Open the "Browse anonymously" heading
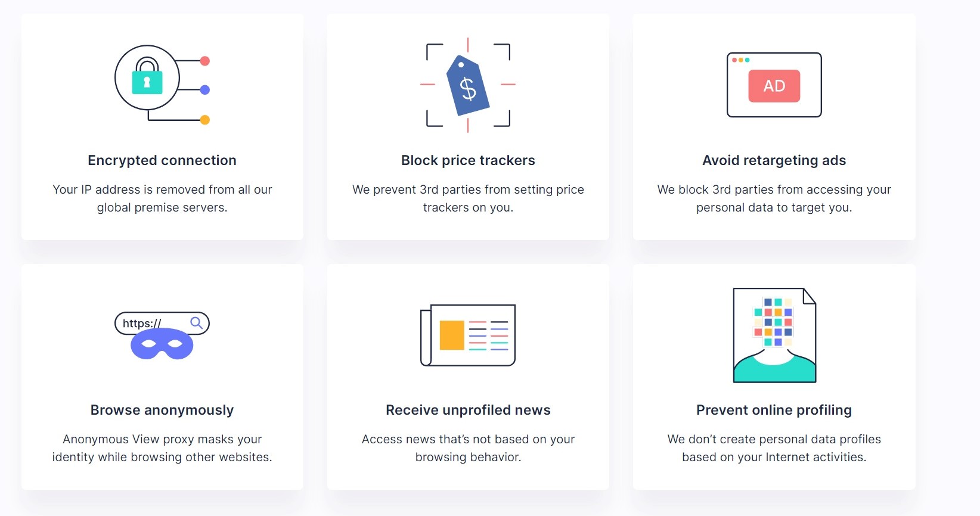 162,410
